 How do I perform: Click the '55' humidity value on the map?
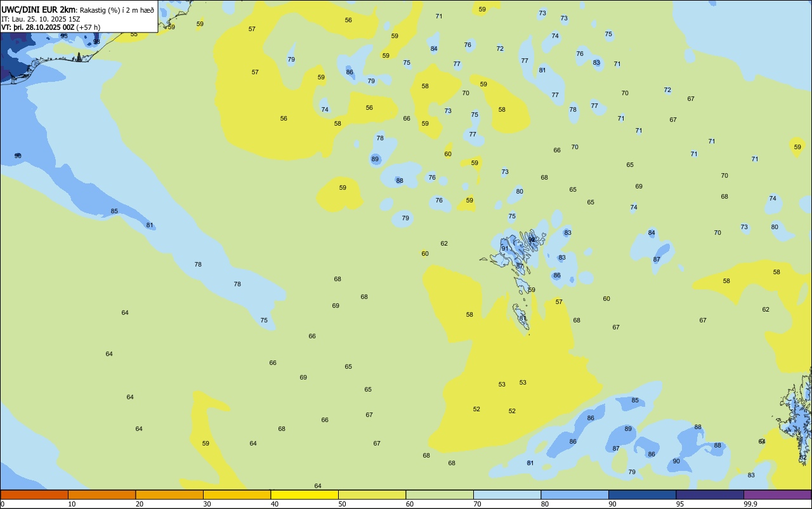click(x=134, y=34)
